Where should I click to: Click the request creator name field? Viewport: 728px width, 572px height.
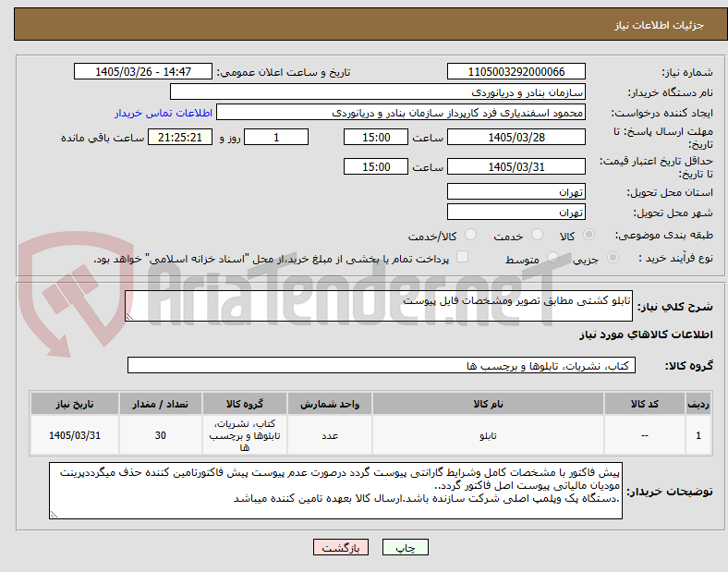pos(401,113)
